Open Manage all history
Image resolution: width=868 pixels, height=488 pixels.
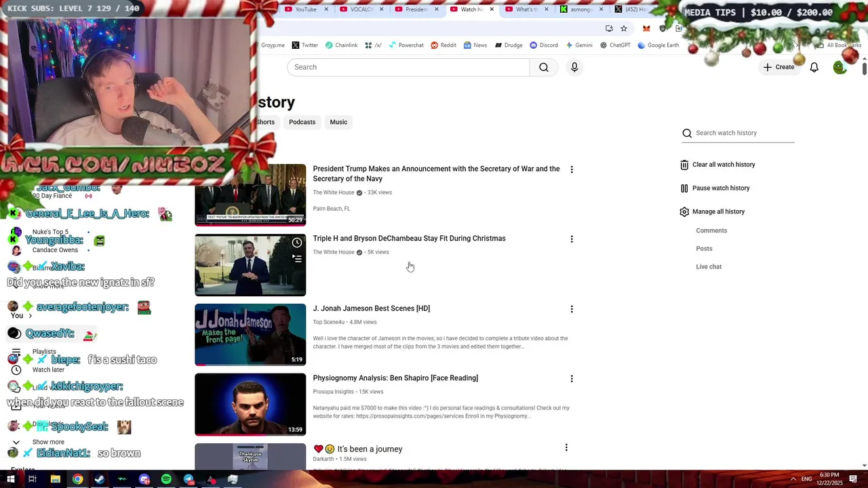point(712,211)
